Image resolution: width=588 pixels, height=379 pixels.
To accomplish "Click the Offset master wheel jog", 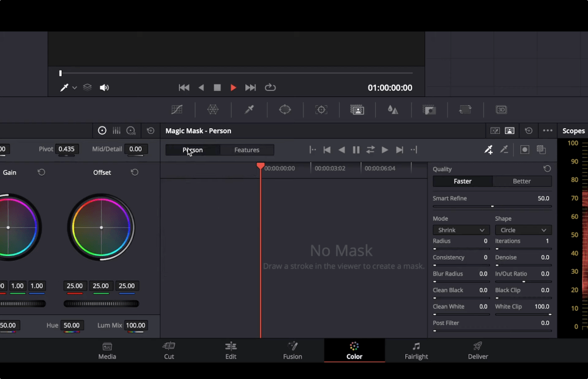I will (101, 304).
